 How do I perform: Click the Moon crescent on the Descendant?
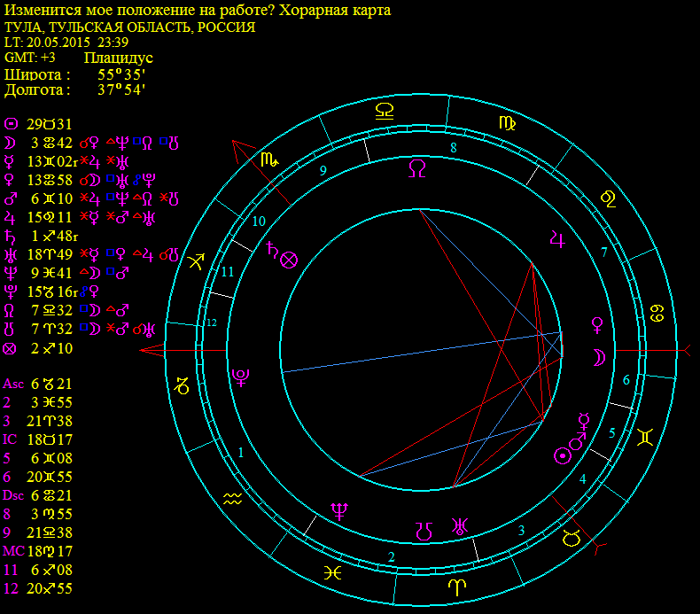[x=599, y=358]
